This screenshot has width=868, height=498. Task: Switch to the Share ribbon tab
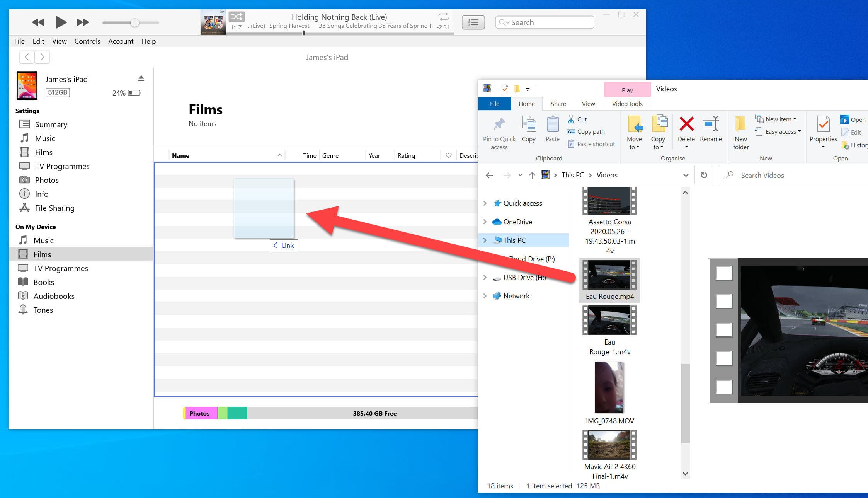[558, 104]
